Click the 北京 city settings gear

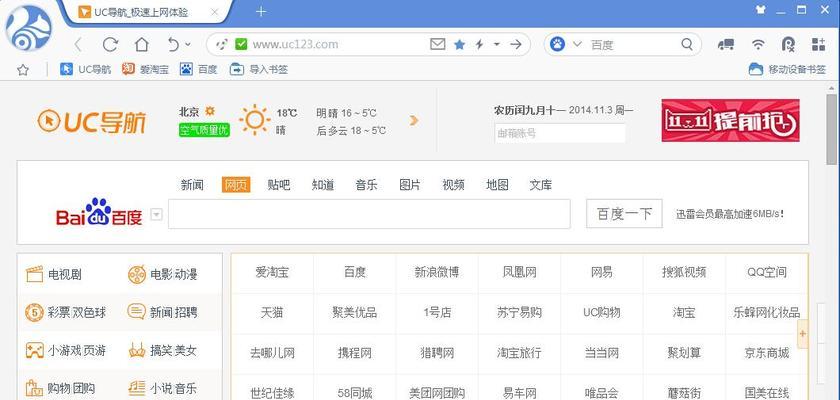coord(210,111)
